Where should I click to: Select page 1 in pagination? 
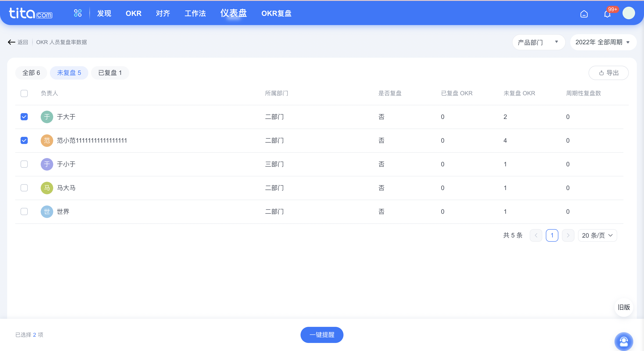point(552,235)
